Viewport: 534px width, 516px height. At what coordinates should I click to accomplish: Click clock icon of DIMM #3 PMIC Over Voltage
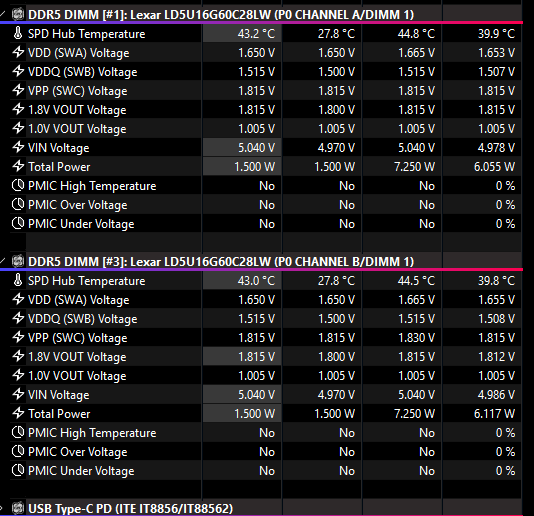click(18, 451)
